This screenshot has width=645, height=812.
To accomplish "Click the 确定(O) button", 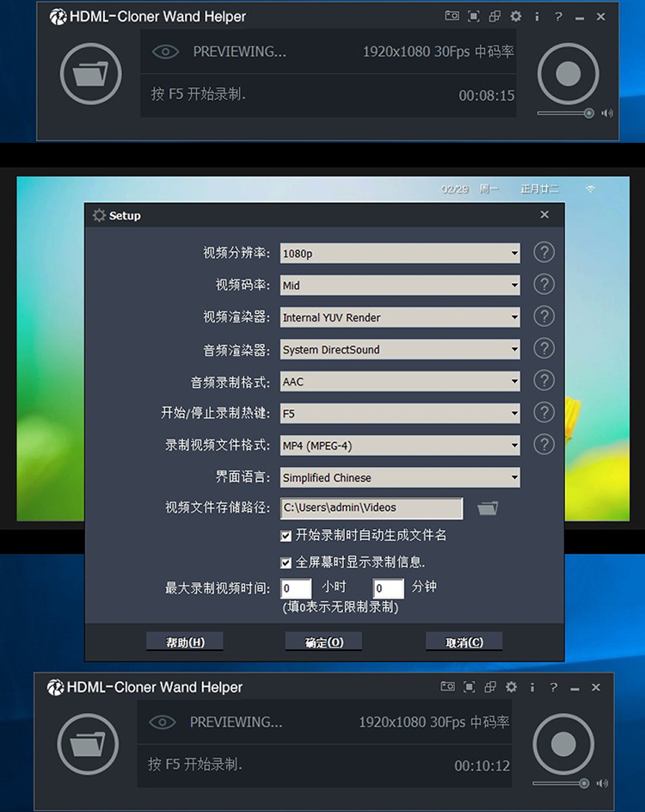I will [323, 643].
